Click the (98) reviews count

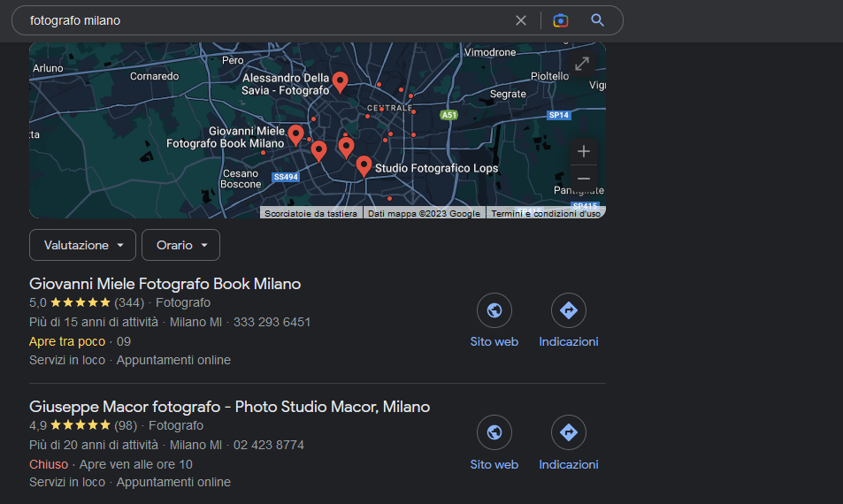(x=126, y=425)
